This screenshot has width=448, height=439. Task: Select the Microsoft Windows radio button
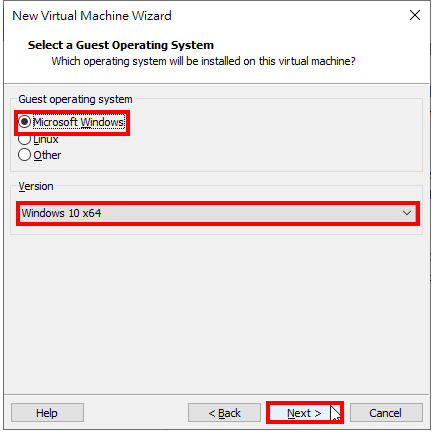24,122
